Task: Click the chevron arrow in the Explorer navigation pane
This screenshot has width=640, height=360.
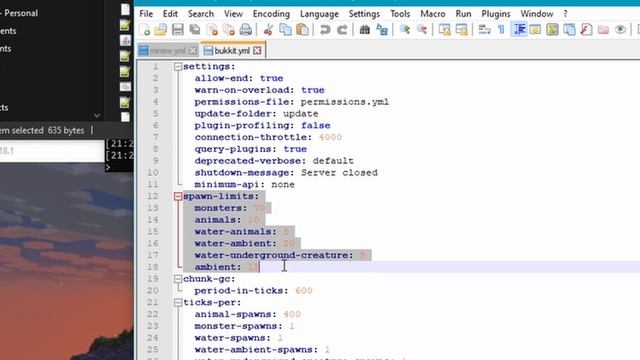Action: point(97,116)
